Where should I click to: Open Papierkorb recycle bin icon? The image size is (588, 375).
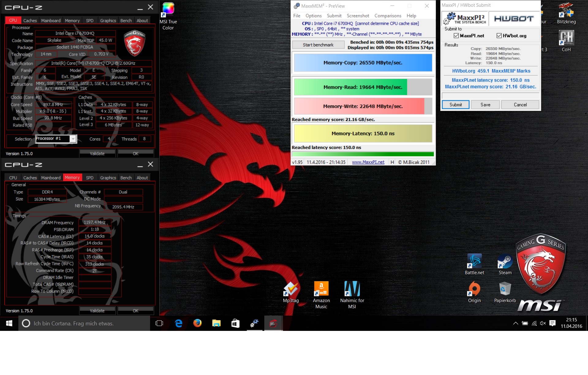click(505, 292)
